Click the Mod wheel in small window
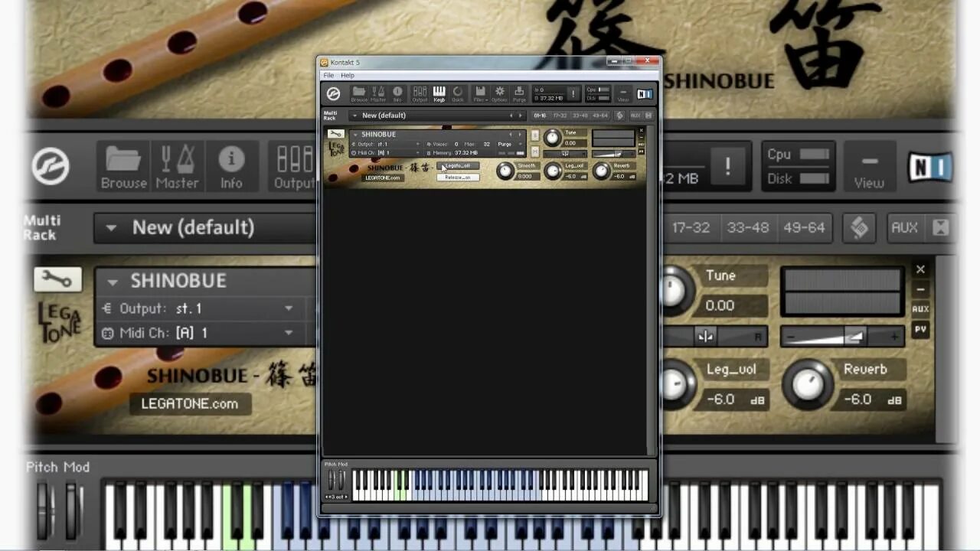980x551 pixels. point(341,480)
